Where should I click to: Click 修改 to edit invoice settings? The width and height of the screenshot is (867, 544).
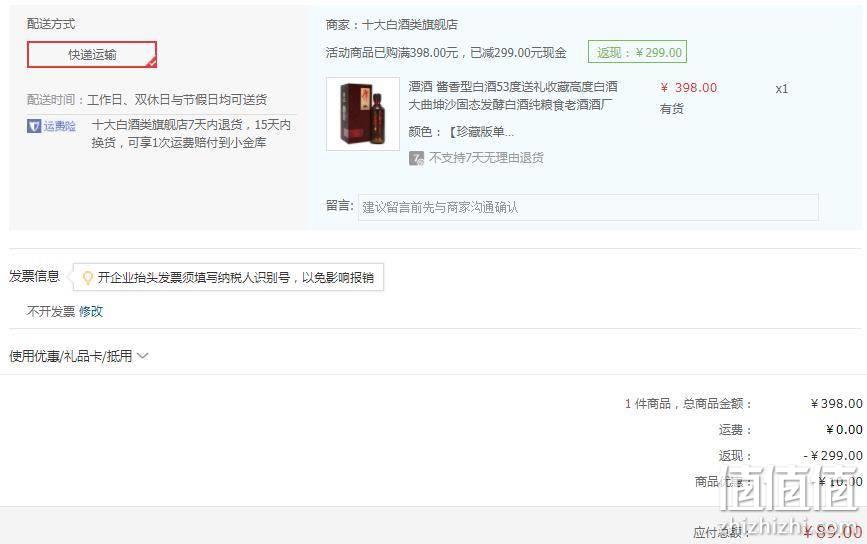click(x=91, y=311)
